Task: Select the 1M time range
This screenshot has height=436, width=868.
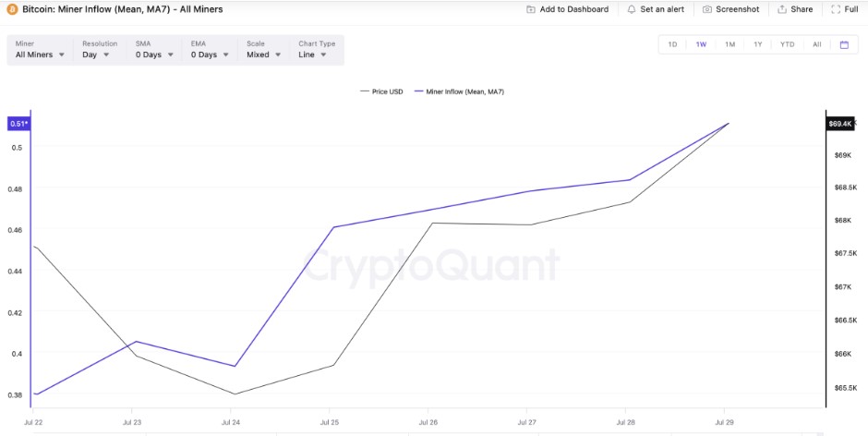Action: 729,44
